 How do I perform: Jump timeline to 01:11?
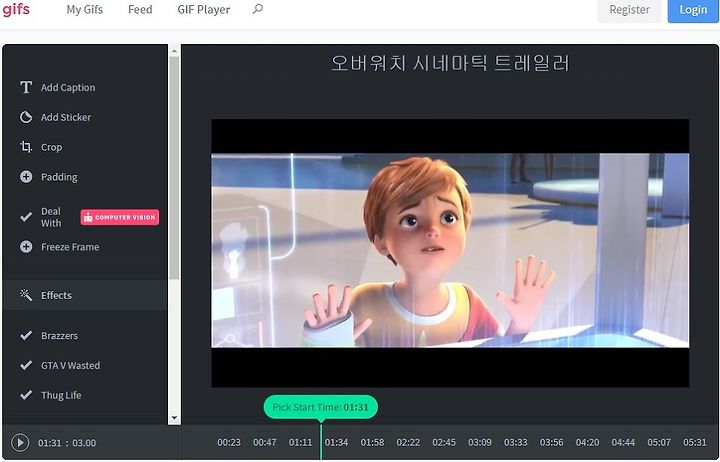click(x=300, y=443)
